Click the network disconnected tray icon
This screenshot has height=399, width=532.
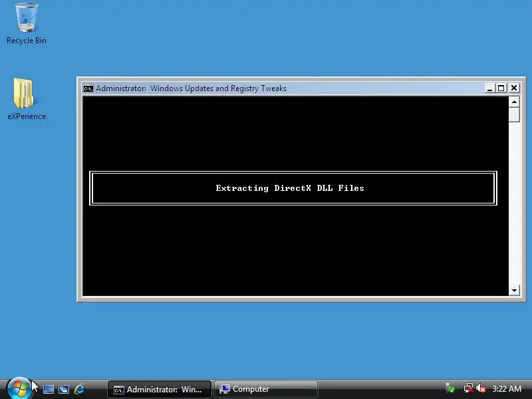click(x=469, y=388)
